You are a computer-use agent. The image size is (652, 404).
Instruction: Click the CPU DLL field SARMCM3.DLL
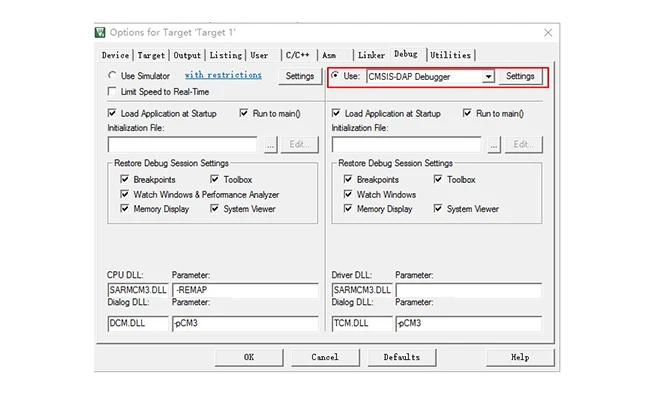click(138, 290)
